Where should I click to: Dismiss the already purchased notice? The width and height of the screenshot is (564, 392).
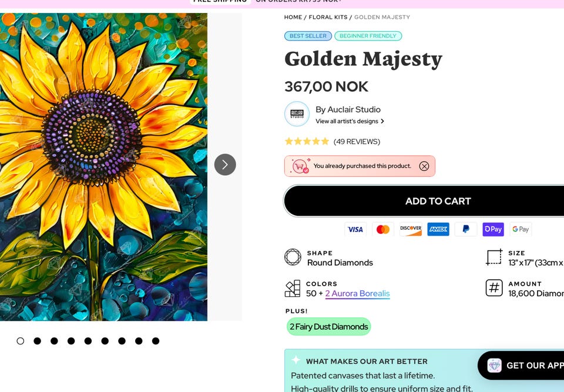(x=424, y=166)
